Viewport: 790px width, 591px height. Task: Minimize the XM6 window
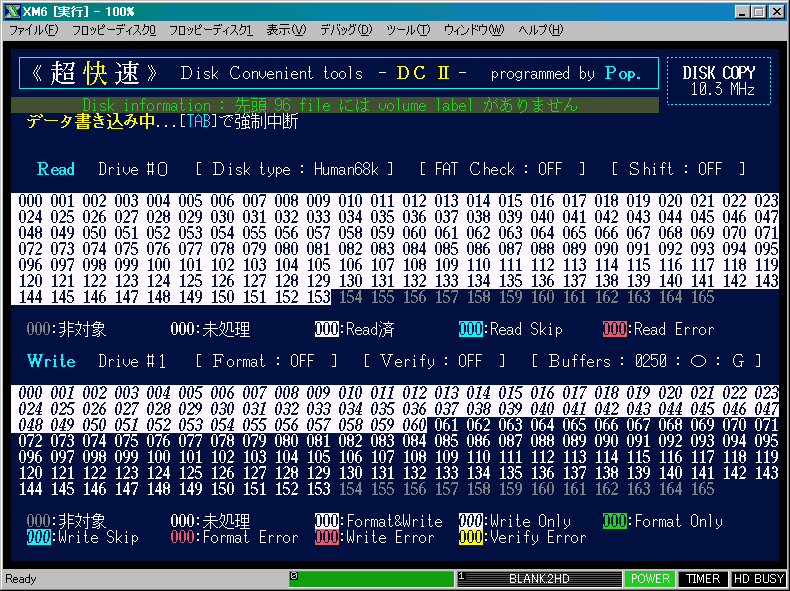(x=742, y=12)
